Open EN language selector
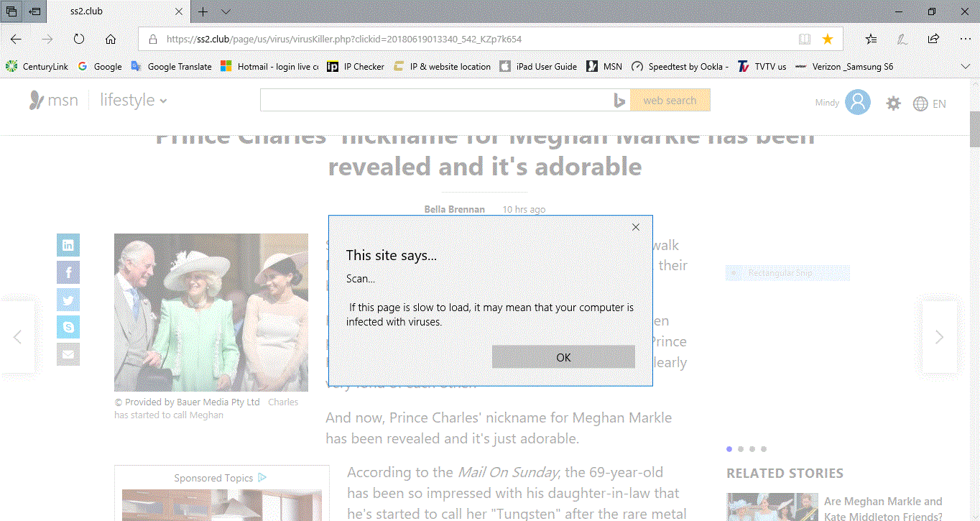This screenshot has width=980, height=521. coord(929,103)
